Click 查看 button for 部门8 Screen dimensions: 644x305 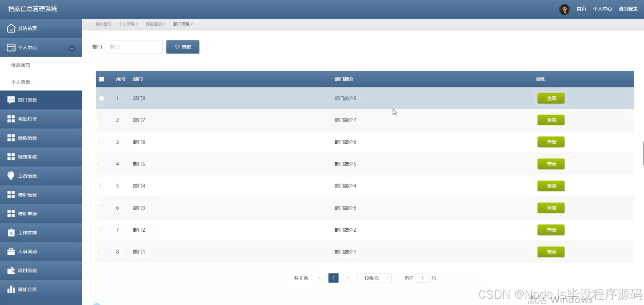(551, 98)
